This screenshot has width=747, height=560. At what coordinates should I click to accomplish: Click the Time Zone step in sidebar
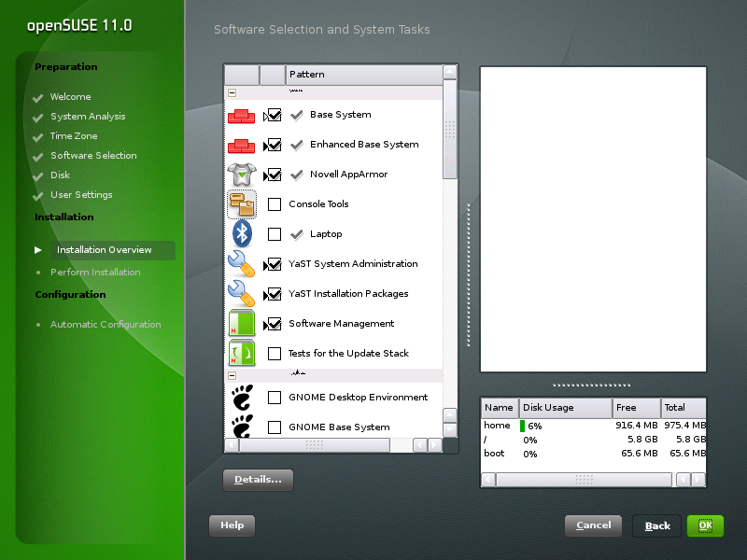tap(74, 136)
